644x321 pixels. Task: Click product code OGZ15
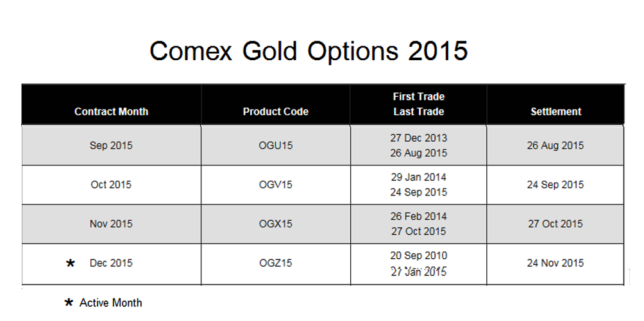pyautogui.click(x=276, y=263)
